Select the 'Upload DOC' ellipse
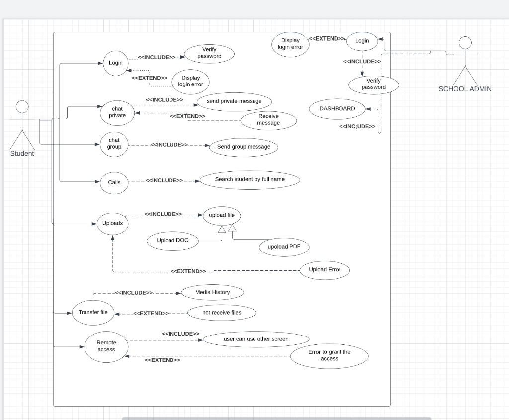 (x=172, y=241)
